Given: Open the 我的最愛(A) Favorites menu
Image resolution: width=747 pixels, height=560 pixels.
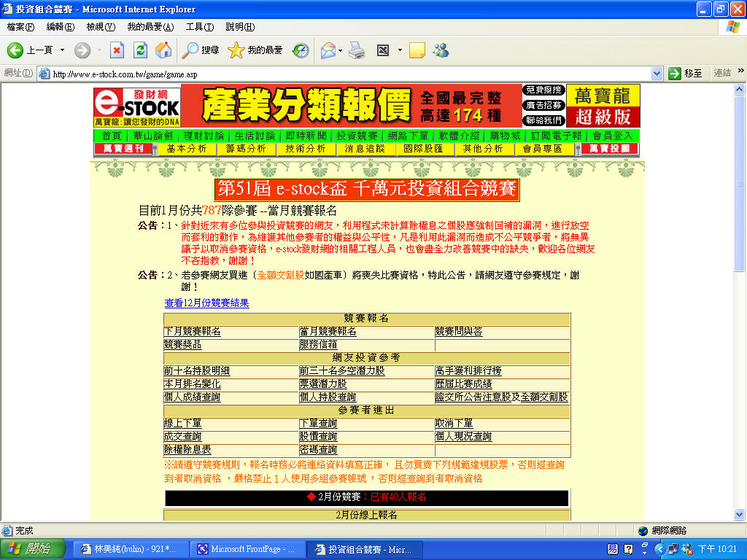Looking at the screenshot, I should (x=150, y=27).
